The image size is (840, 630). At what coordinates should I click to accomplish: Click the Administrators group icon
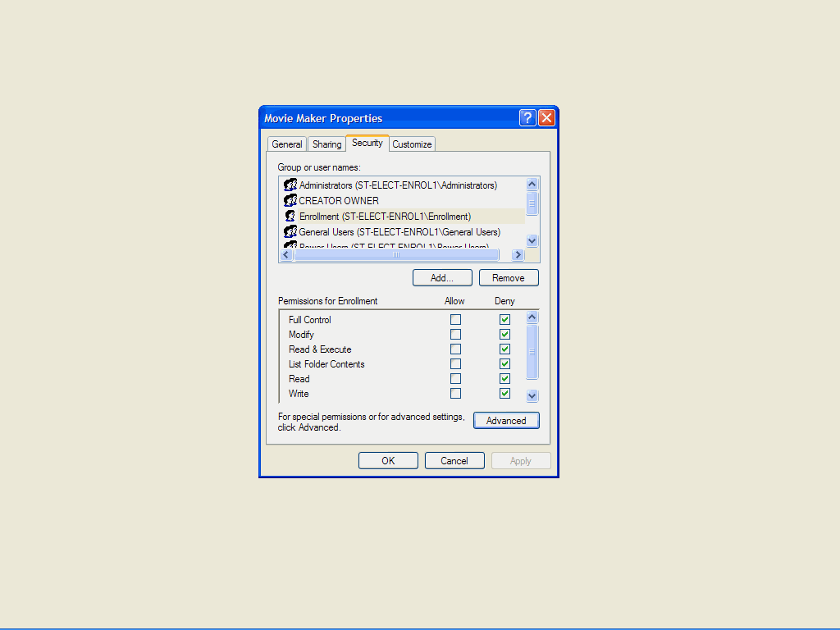290,185
